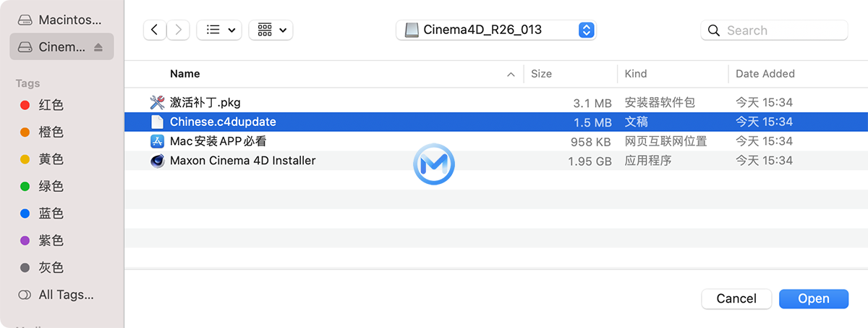This screenshot has height=328, width=868.
Task: Open All Tags… in sidebar
Action: (56, 295)
